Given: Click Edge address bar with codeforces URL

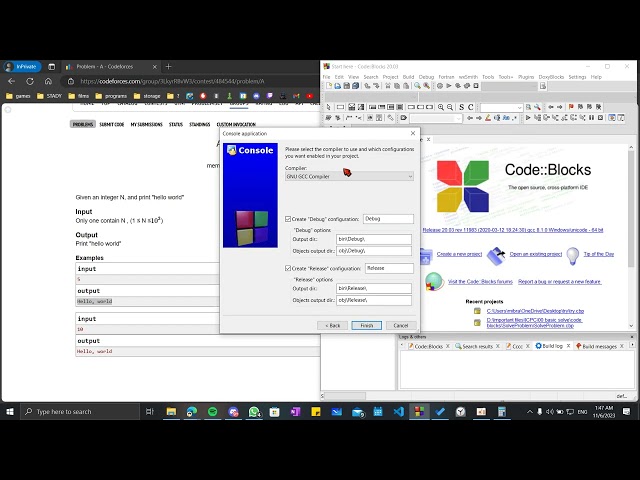Looking at the screenshot, I should coord(188,81).
